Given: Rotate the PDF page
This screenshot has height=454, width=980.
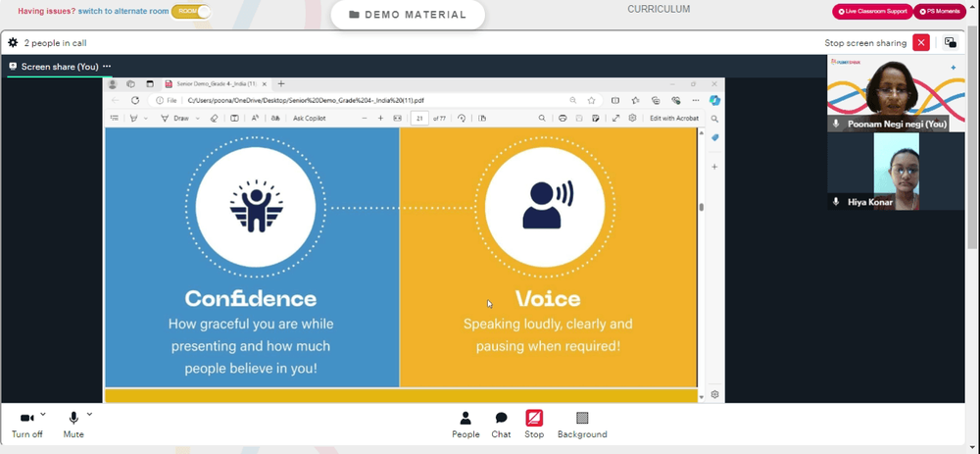Looking at the screenshot, I should coord(462,118).
